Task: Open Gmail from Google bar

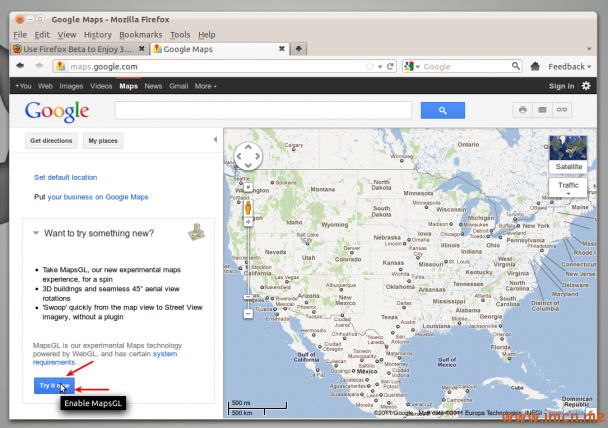Action: pos(178,86)
